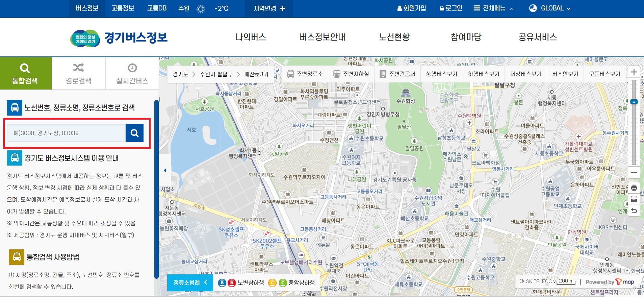Screen dimensions: 644x297
Task: Open the 나의버스 navigation menu
Action: pyautogui.click(x=251, y=37)
